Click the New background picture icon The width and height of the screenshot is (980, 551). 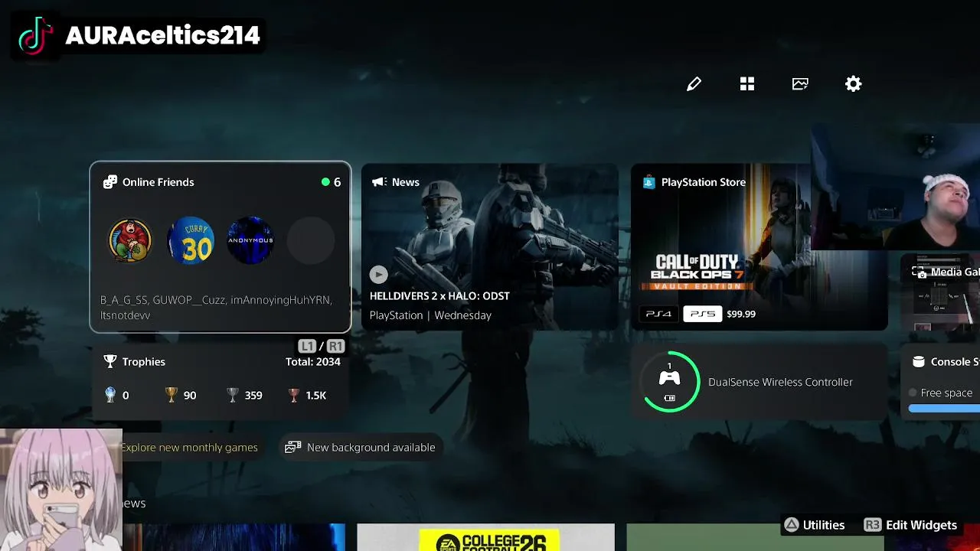tap(292, 448)
